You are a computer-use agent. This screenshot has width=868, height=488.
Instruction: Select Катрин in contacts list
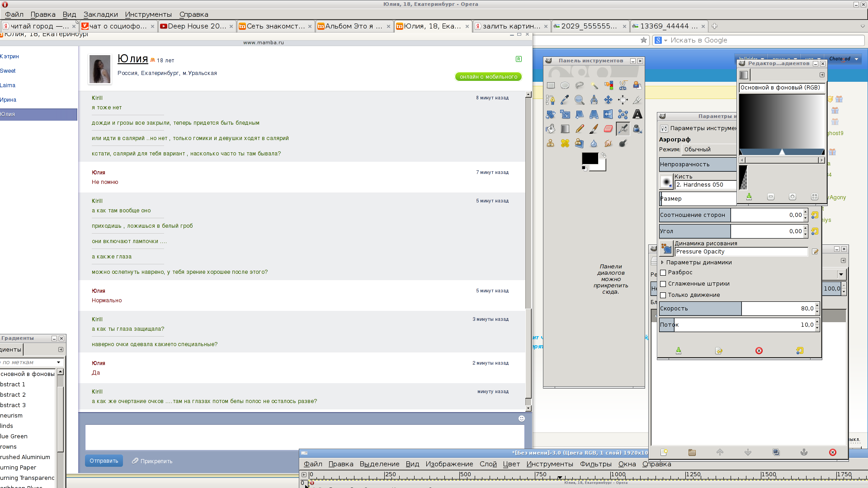click(x=9, y=56)
